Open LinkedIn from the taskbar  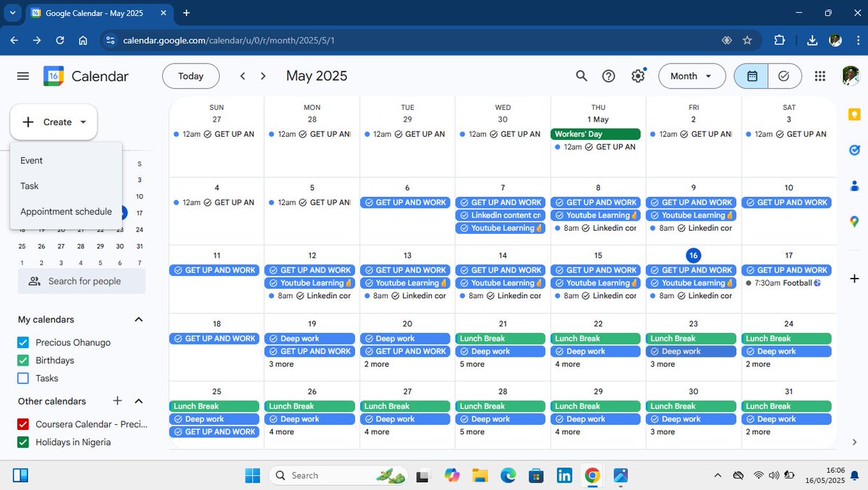[564, 476]
